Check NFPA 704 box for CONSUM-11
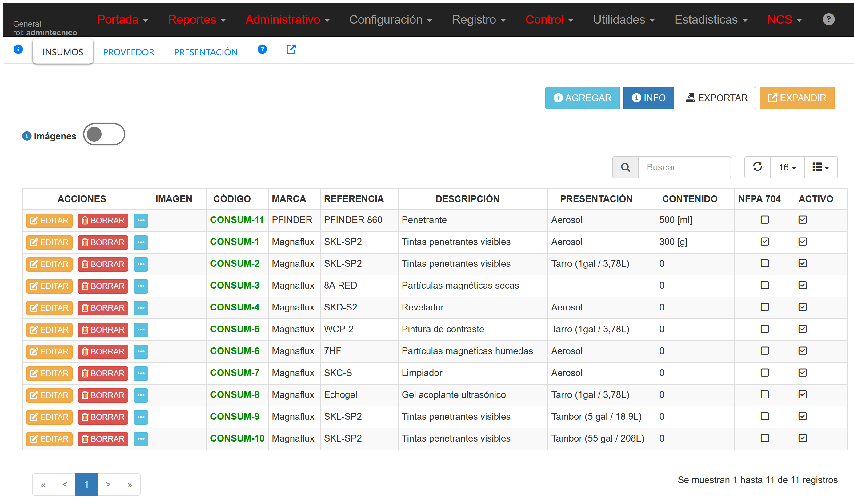Image resolution: width=854 pixels, height=504 pixels. pos(764,220)
